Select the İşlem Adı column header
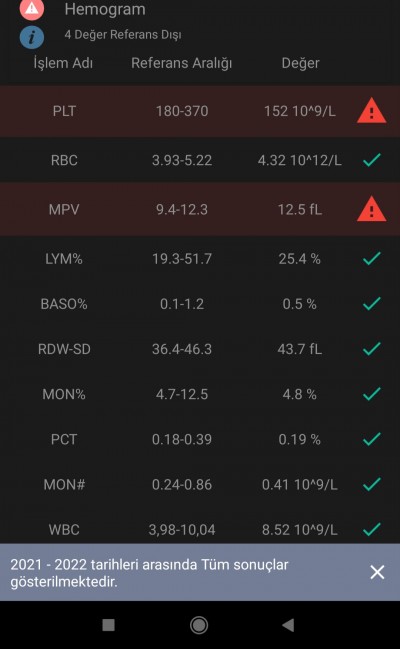Screen dimensions: 400x649 pyautogui.click(x=63, y=63)
